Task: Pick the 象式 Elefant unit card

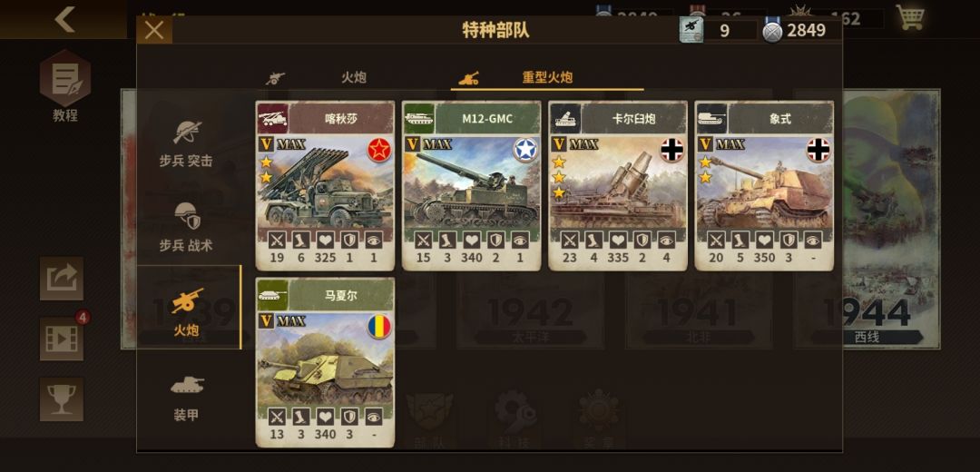Action: [x=764, y=186]
